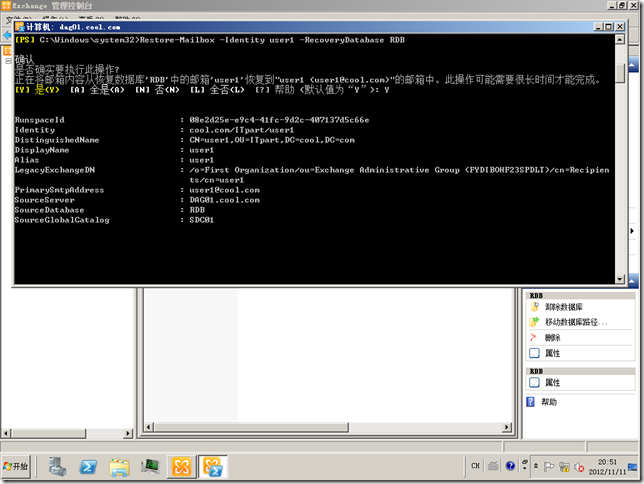The height and width of the screenshot is (484, 644).
Task: Click the shell window vertical scroll thumb
Action: (x=620, y=73)
